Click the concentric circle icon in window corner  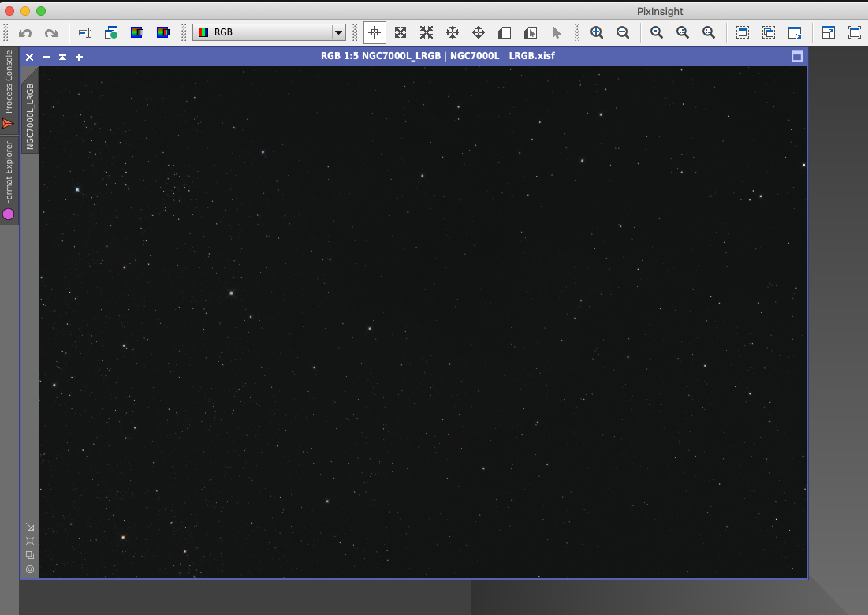point(30,569)
